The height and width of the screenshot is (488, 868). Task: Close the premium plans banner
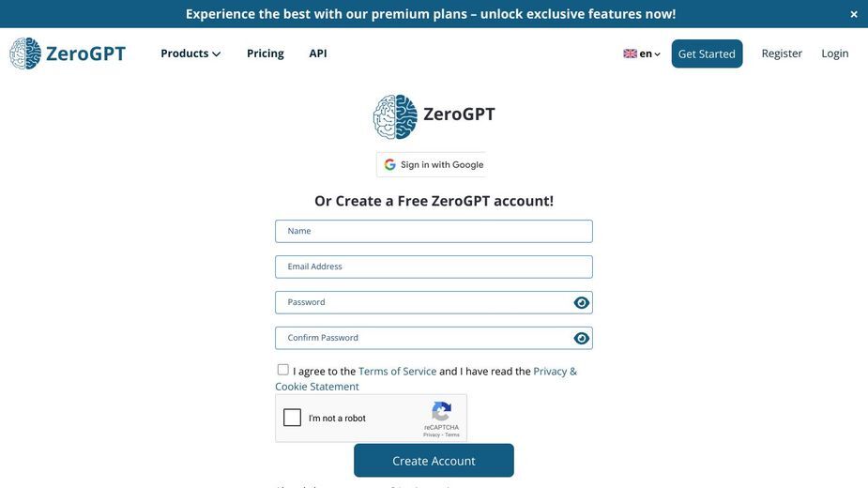(854, 14)
